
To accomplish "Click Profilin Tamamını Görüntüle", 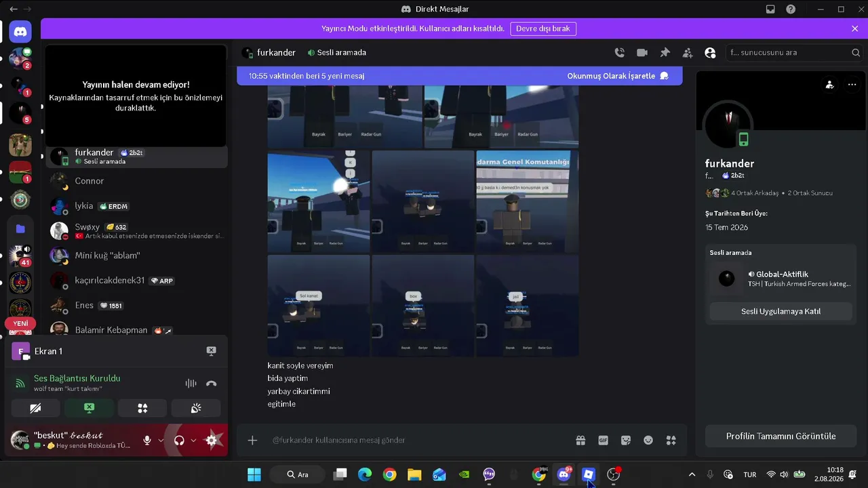I will tap(781, 436).
